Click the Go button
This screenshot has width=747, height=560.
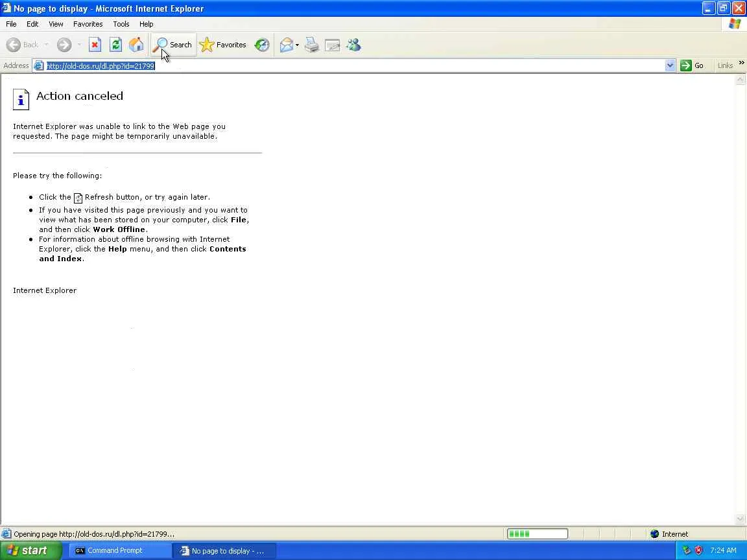pos(693,65)
